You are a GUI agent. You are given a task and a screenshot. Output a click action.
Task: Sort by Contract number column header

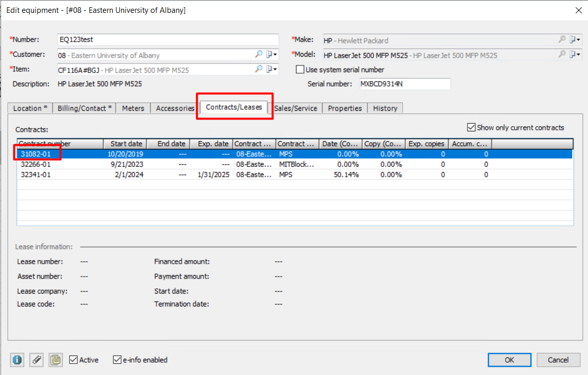click(60, 144)
